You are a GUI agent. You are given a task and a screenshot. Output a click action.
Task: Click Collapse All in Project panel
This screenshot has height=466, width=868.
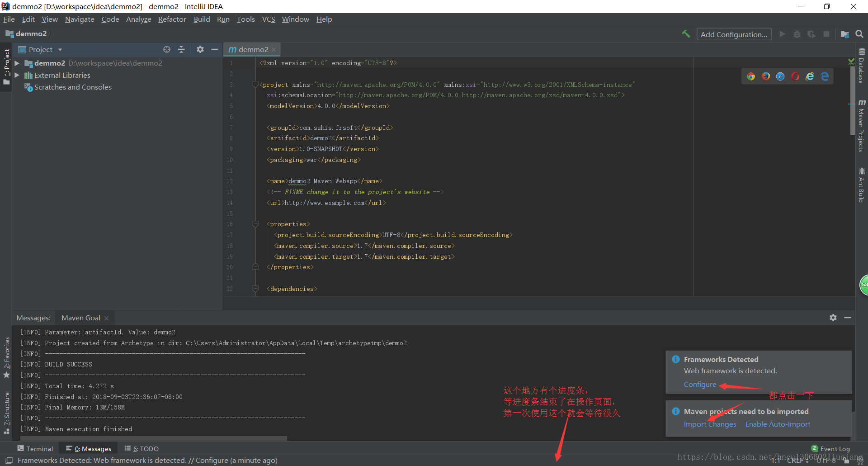(181, 49)
